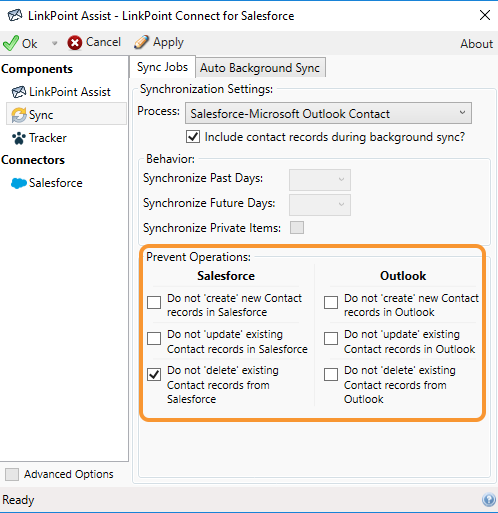Close the LinkPoint Assist window

(x=485, y=15)
